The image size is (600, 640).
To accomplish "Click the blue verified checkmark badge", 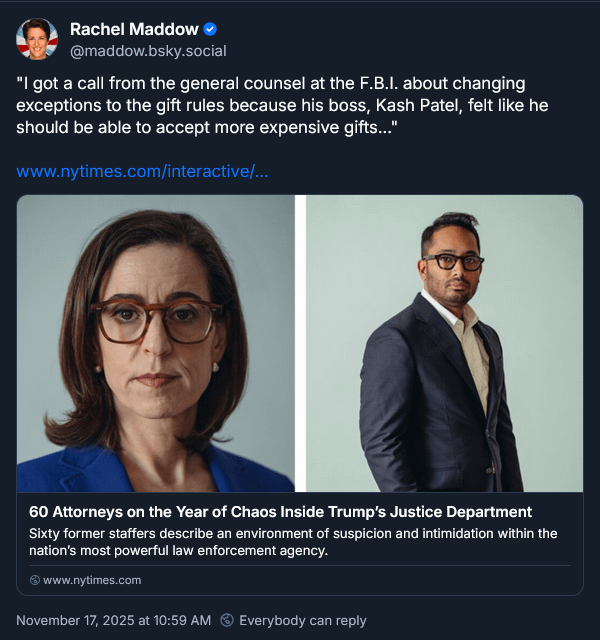I will tap(210, 28).
